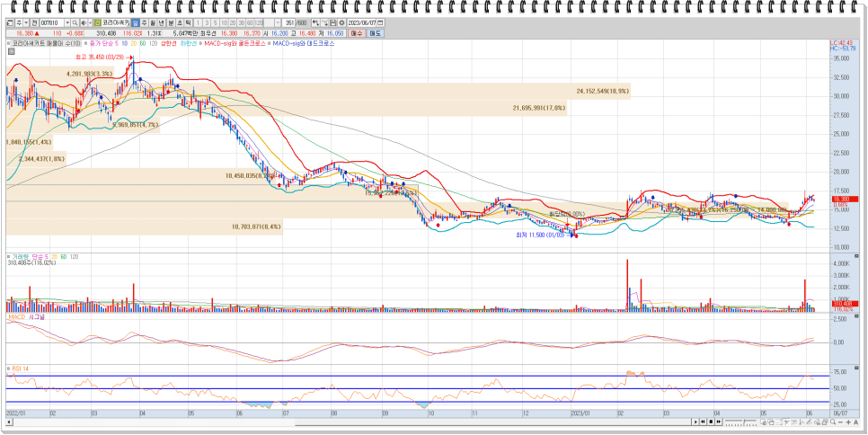This screenshot has width=868, height=435.
Task: Select interval preset 30
Action: [242, 22]
